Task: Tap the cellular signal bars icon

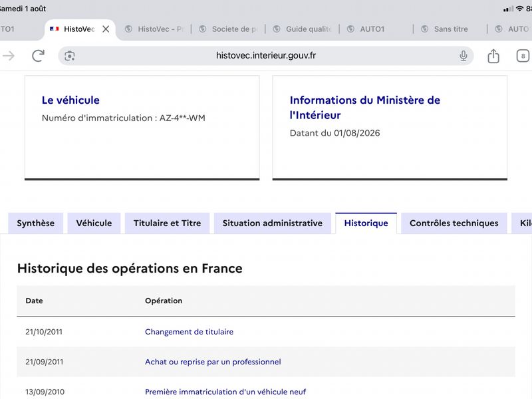Action: pyautogui.click(x=508, y=9)
